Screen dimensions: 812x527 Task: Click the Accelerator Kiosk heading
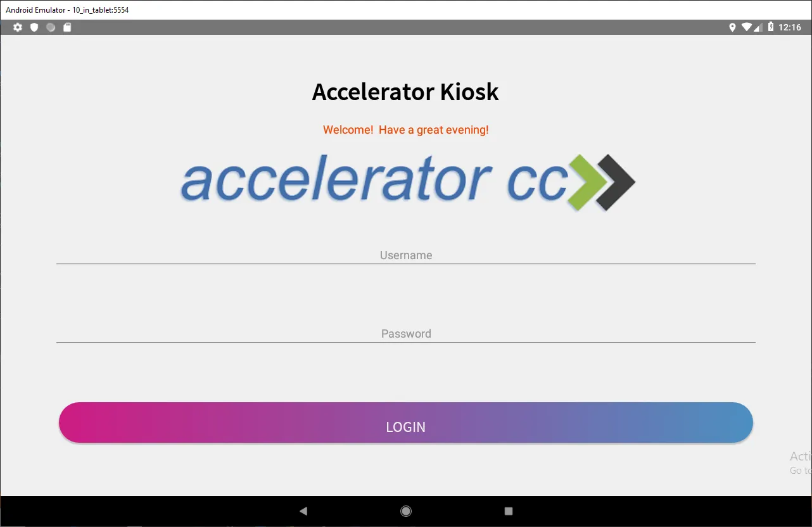[x=405, y=92]
